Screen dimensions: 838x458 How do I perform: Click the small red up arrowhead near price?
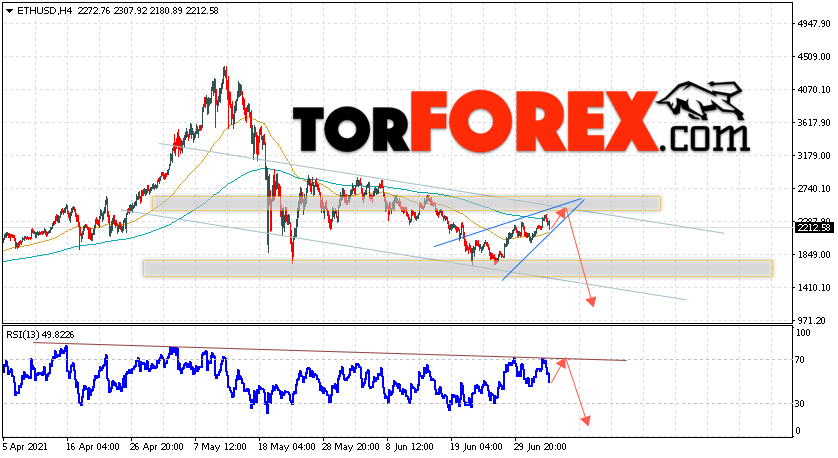coord(561,211)
